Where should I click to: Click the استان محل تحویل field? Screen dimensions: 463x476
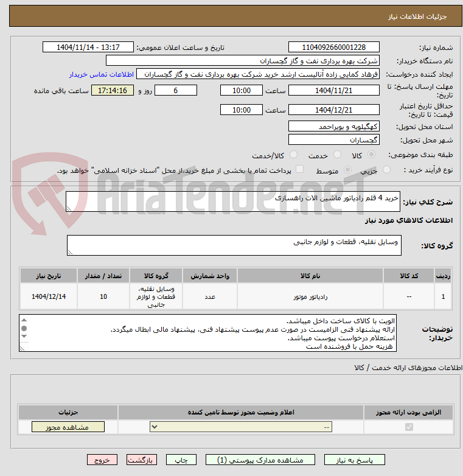(x=334, y=126)
